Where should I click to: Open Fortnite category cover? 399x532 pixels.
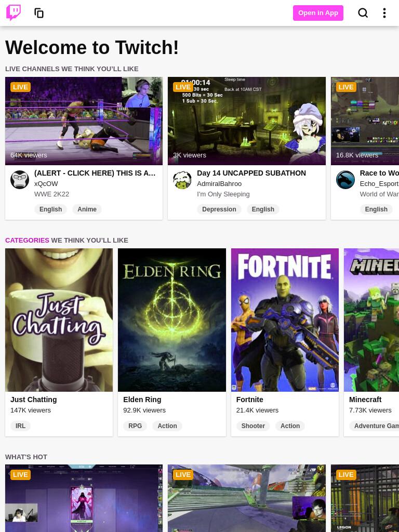pos(285,320)
